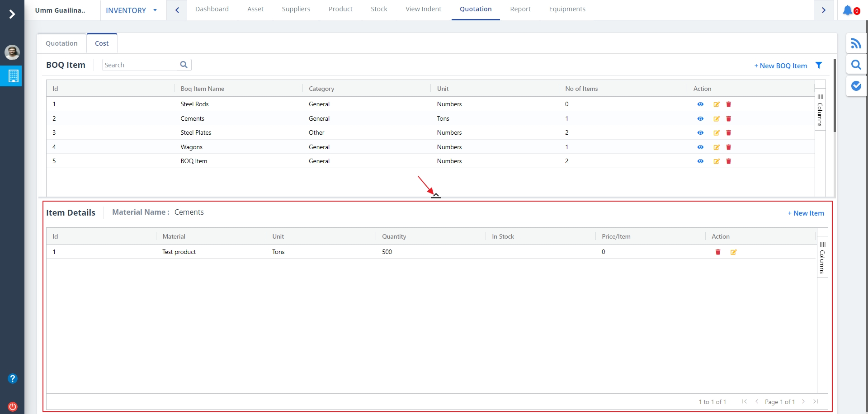The height and width of the screenshot is (414, 868).
Task: Click the + New BOQ Item link
Action: tap(780, 66)
